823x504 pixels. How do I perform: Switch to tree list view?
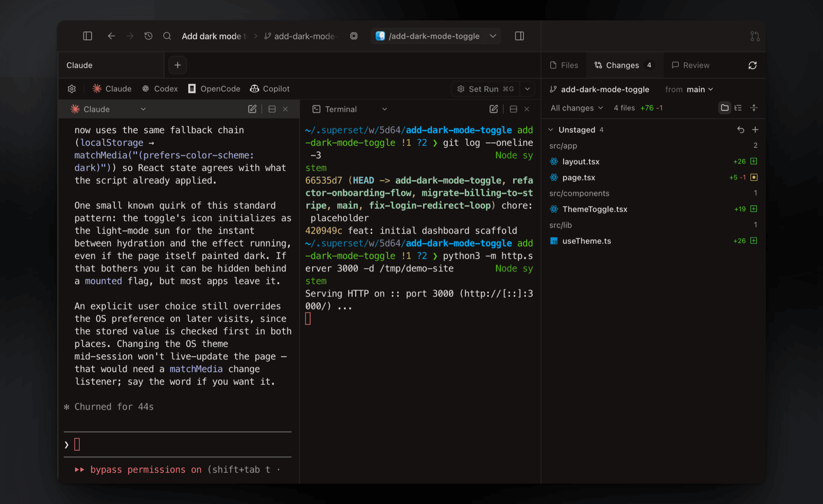[x=738, y=108]
